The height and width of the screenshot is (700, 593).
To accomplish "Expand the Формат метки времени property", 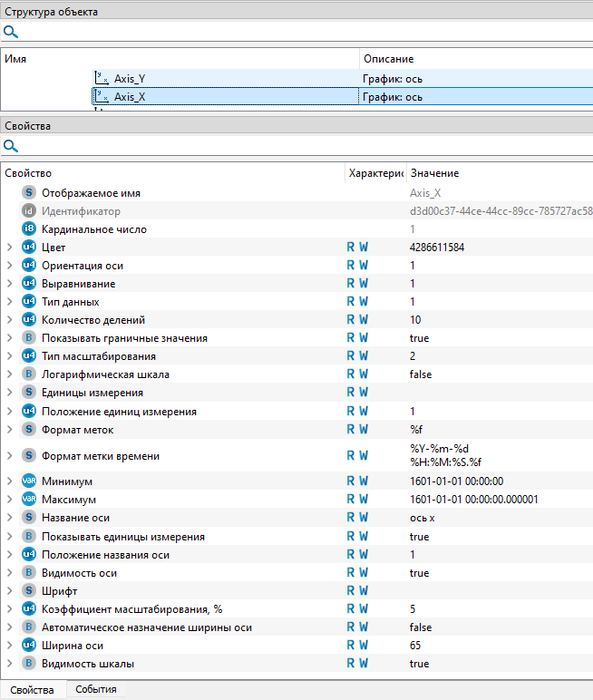I will coord(9,455).
